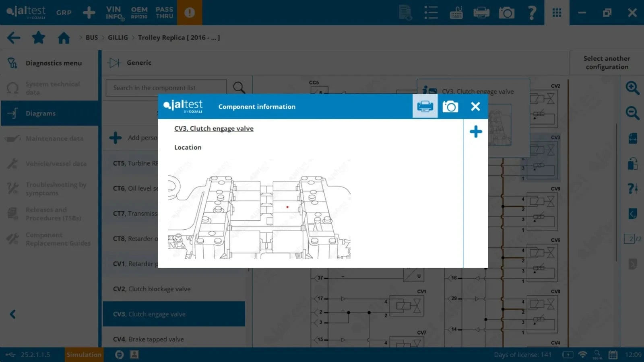This screenshot has height=362, width=644.
Task: Click the CV3 tooltip info icon in the diagram
Action: pyautogui.click(x=429, y=92)
